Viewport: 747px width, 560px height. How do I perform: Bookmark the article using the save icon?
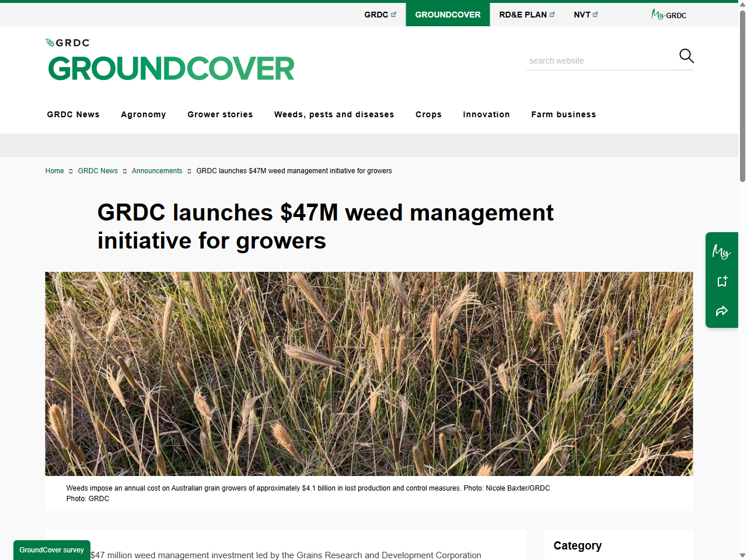pos(722,281)
